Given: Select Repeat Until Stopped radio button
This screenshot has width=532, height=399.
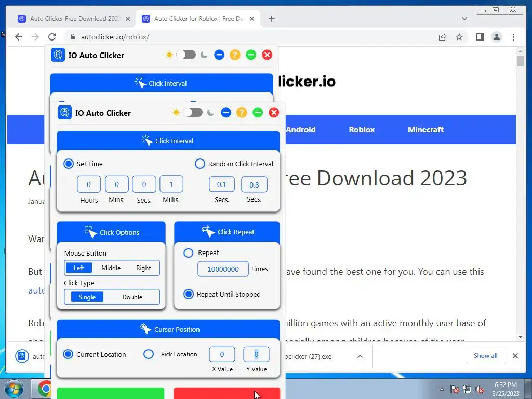Looking at the screenshot, I should (x=188, y=294).
